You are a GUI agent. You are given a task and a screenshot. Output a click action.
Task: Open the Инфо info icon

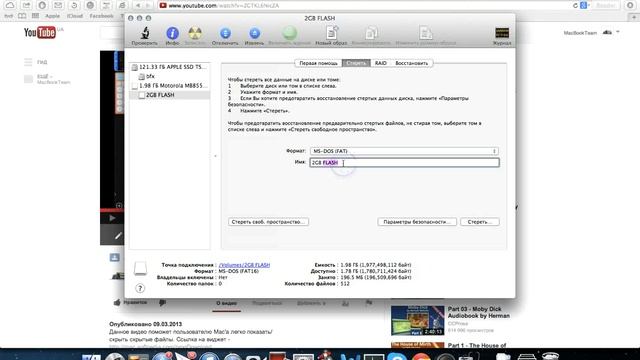tap(172, 33)
